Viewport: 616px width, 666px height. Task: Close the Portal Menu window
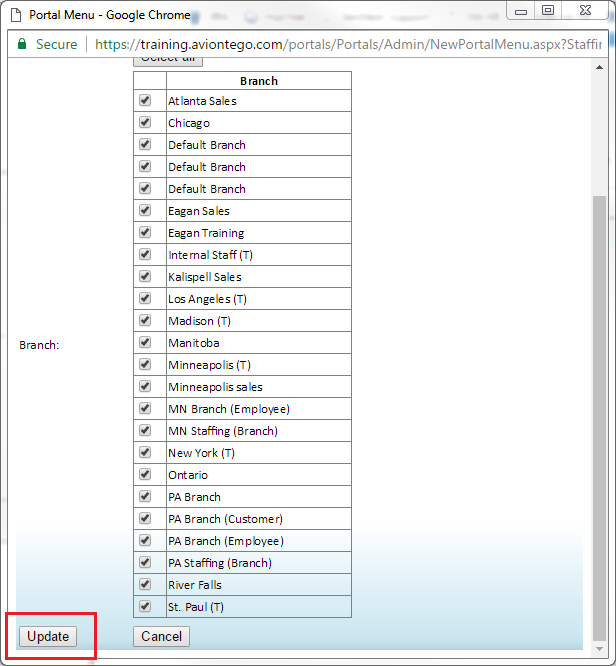(x=585, y=11)
